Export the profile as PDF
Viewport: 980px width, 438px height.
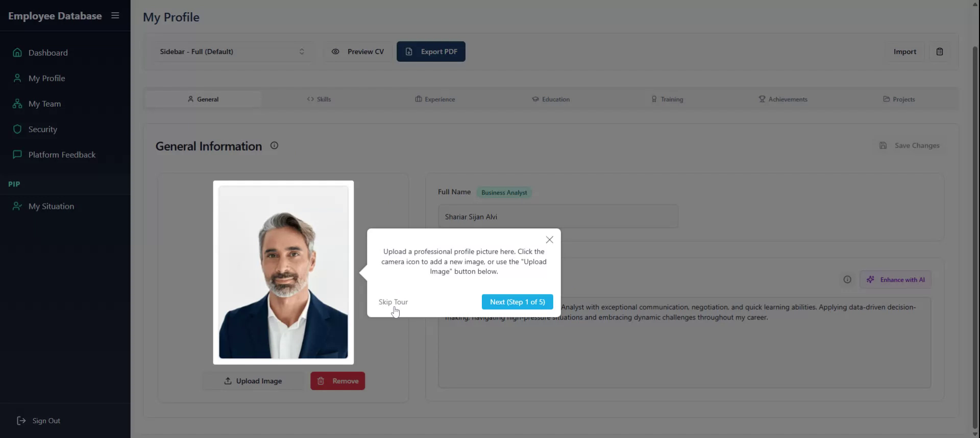click(431, 52)
